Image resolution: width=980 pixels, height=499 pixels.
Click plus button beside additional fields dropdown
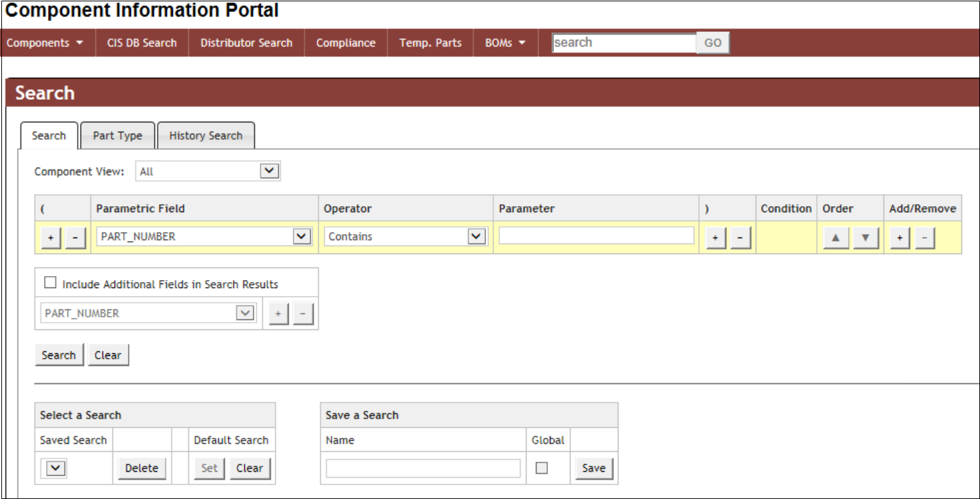[278, 313]
